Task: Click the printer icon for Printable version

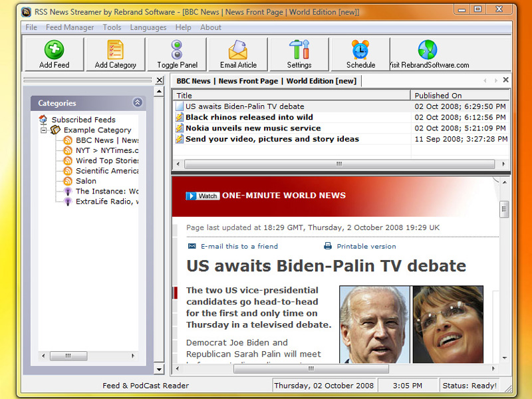Action: (328, 246)
